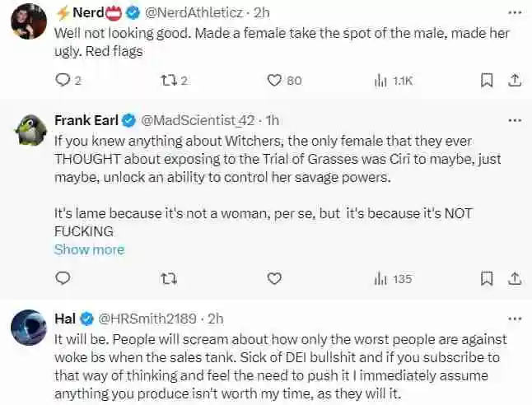Image resolution: width=532 pixels, height=405 pixels.
Task: Open more options for Frank Earl's tweet
Action: pos(515,120)
